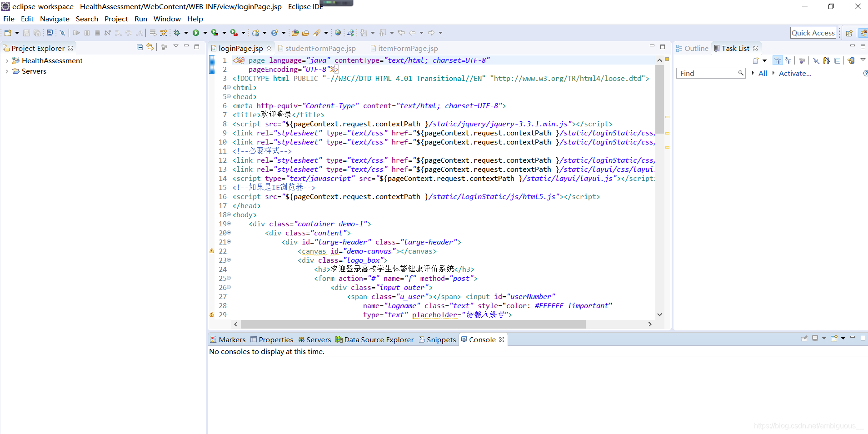The height and width of the screenshot is (434, 868).
Task: Toggle Categorized presentation in Task List
Action: 778,60
